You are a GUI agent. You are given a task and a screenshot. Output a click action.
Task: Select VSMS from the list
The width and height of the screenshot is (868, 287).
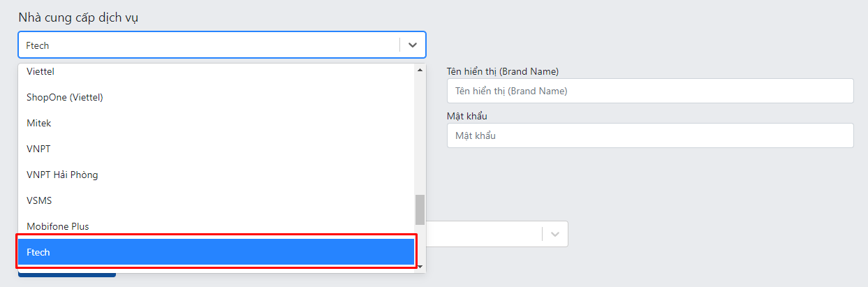click(216, 200)
